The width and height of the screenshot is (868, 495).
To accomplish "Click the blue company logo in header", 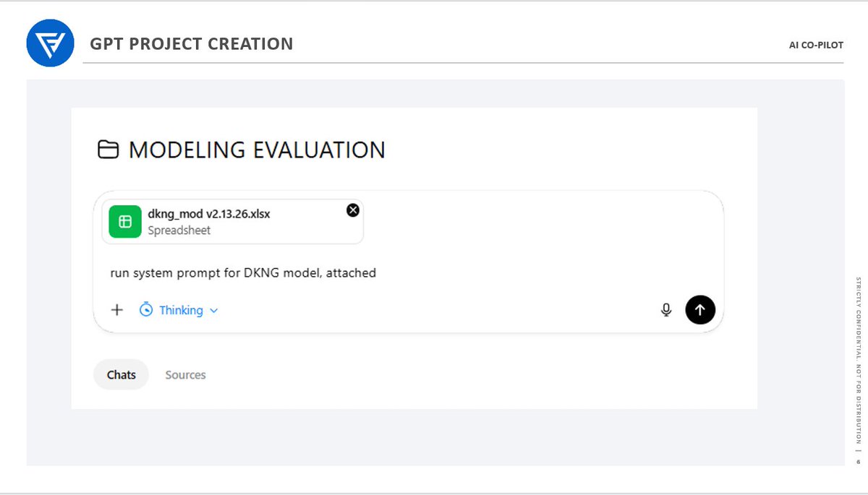I will (x=51, y=43).
